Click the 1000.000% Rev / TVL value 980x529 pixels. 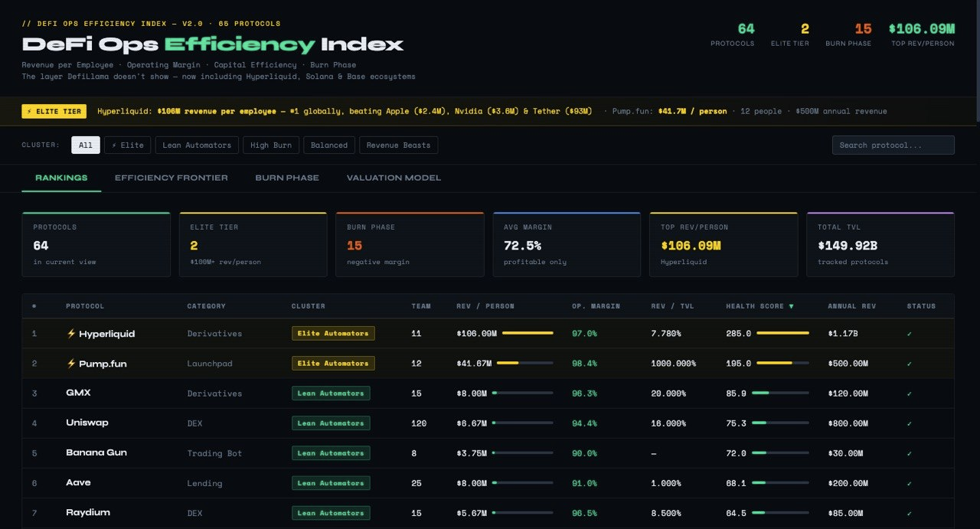(x=673, y=364)
